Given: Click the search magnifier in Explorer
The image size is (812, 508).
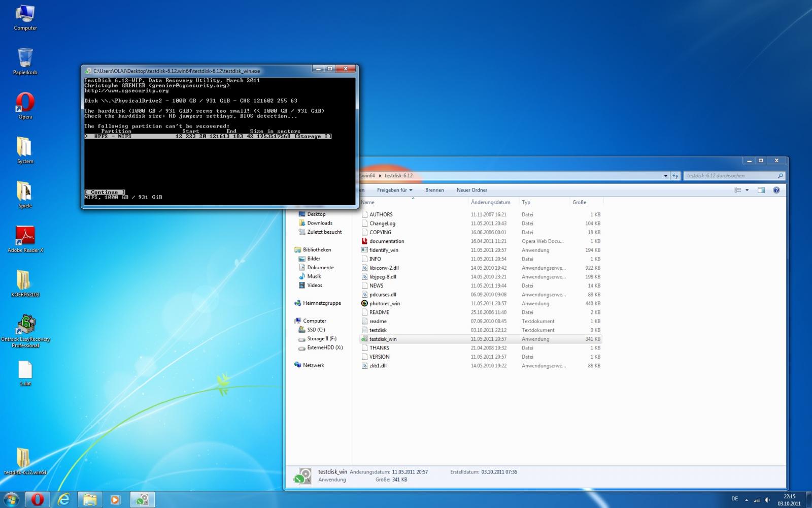Looking at the screenshot, I should coord(780,176).
